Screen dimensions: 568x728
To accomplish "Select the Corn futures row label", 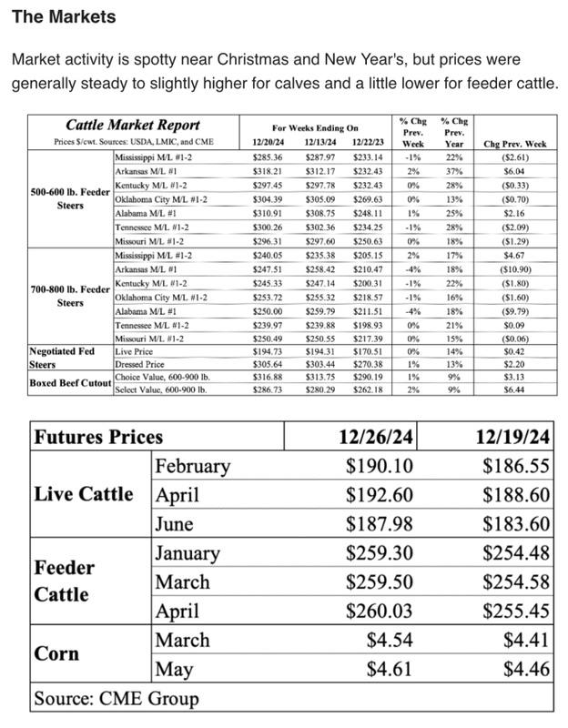I will coord(56,653).
